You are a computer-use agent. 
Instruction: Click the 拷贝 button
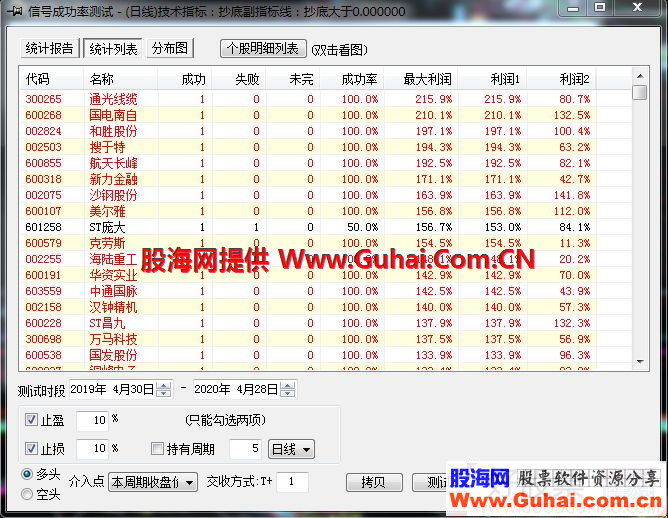pos(374,482)
